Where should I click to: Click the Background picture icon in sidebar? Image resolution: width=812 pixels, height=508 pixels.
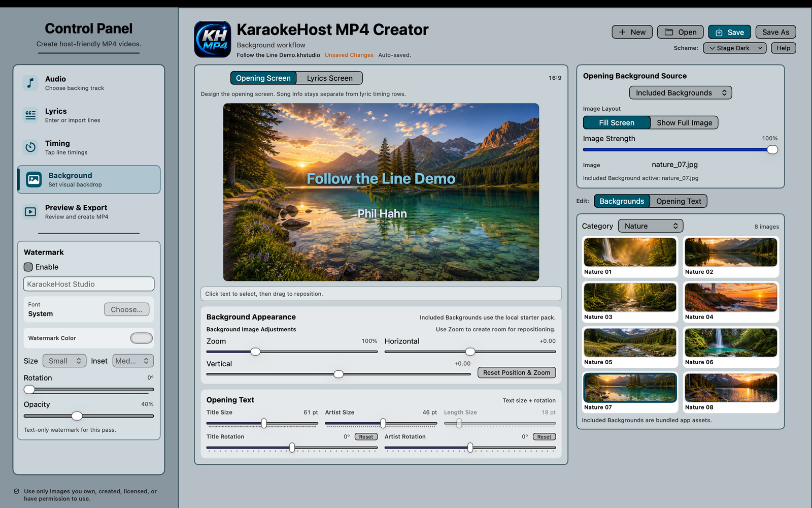pos(34,179)
